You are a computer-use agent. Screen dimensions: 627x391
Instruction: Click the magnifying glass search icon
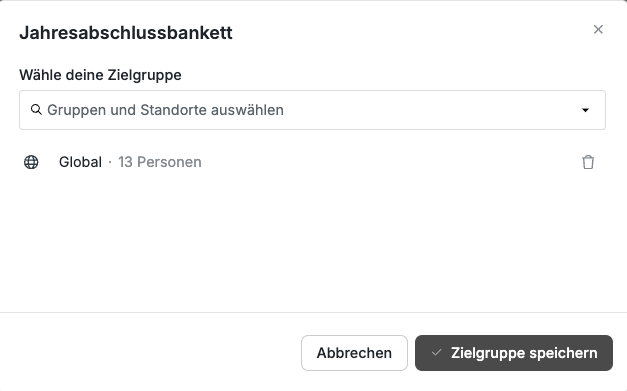pos(36,110)
